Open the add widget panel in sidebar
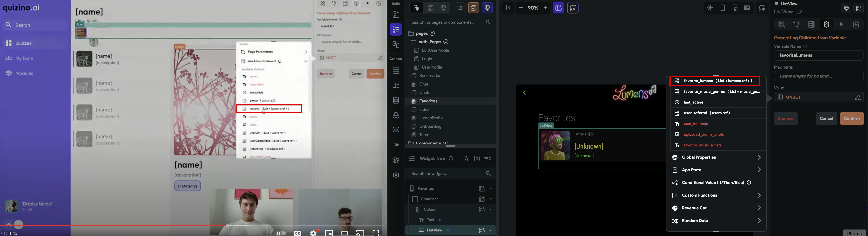 click(x=396, y=14)
